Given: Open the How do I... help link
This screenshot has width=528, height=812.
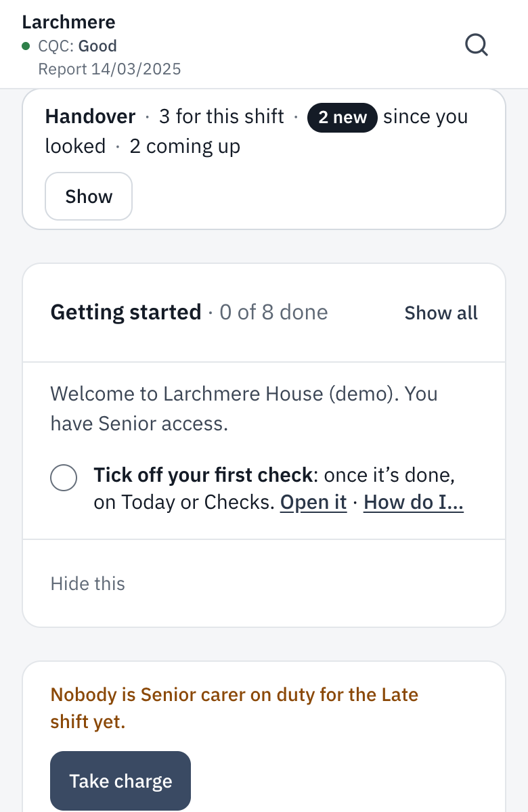Looking at the screenshot, I should click(414, 503).
